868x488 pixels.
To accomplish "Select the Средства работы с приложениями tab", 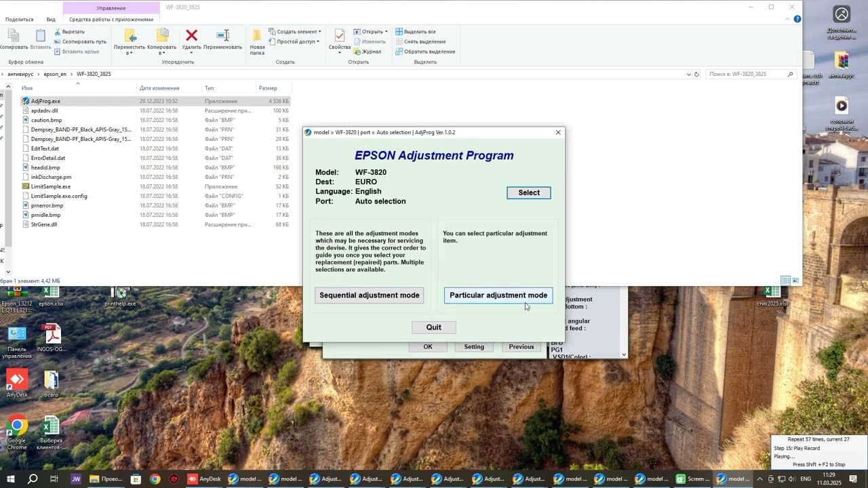I will (111, 19).
